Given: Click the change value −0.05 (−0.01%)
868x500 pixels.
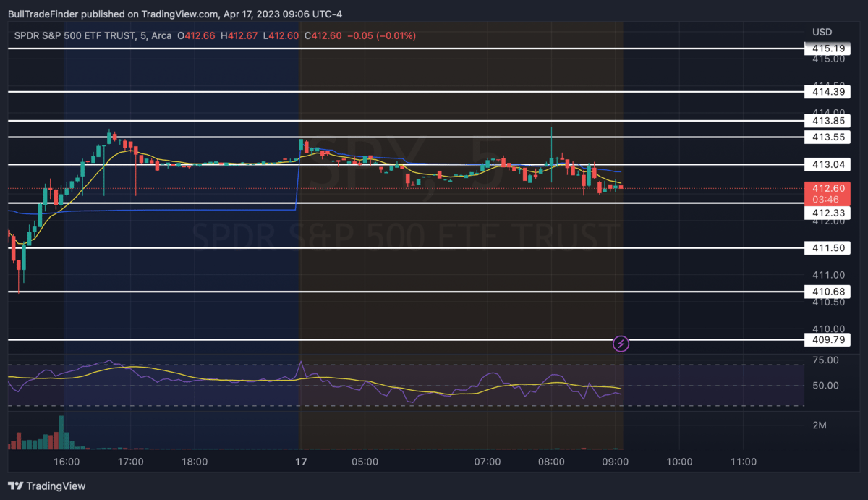Looking at the screenshot, I should (381, 35).
